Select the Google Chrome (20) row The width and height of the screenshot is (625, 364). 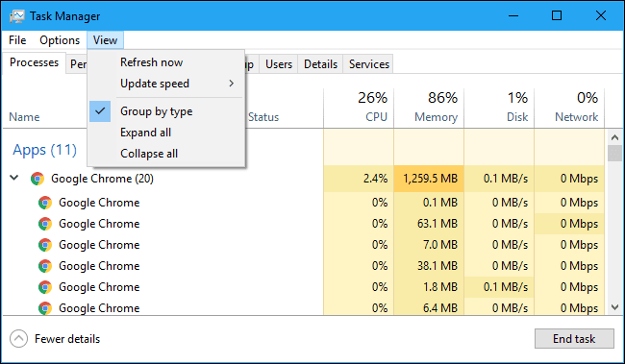(304, 179)
